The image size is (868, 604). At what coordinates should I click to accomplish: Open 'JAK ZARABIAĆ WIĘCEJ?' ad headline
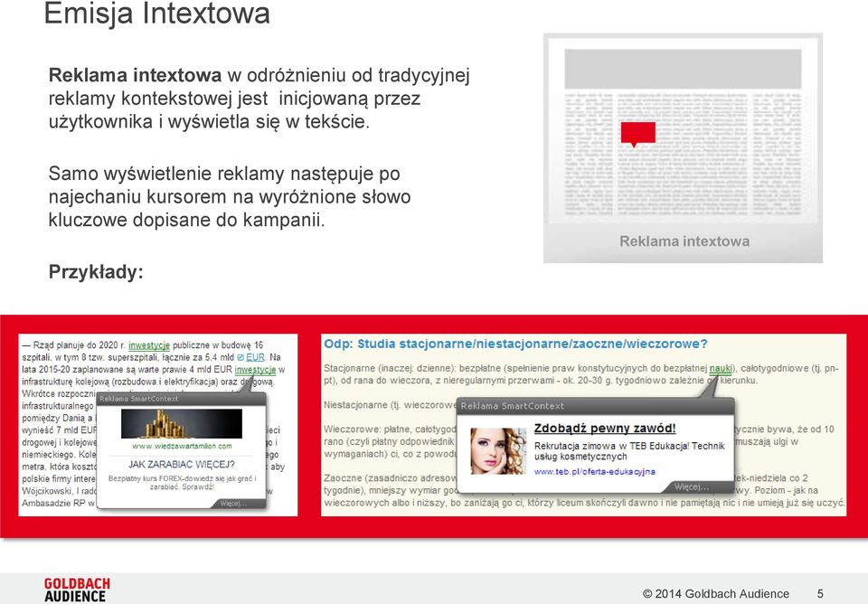(x=182, y=465)
